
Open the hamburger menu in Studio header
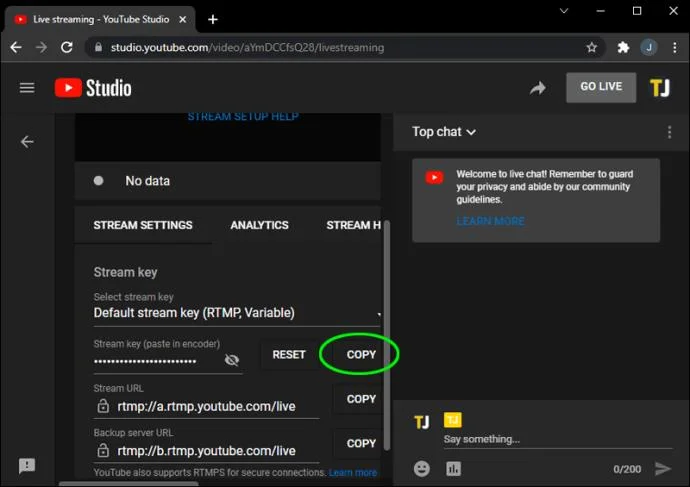coord(27,88)
